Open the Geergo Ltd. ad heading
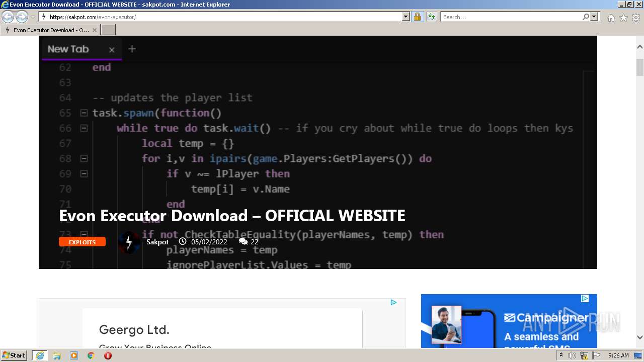This screenshot has width=644, height=362. click(134, 330)
